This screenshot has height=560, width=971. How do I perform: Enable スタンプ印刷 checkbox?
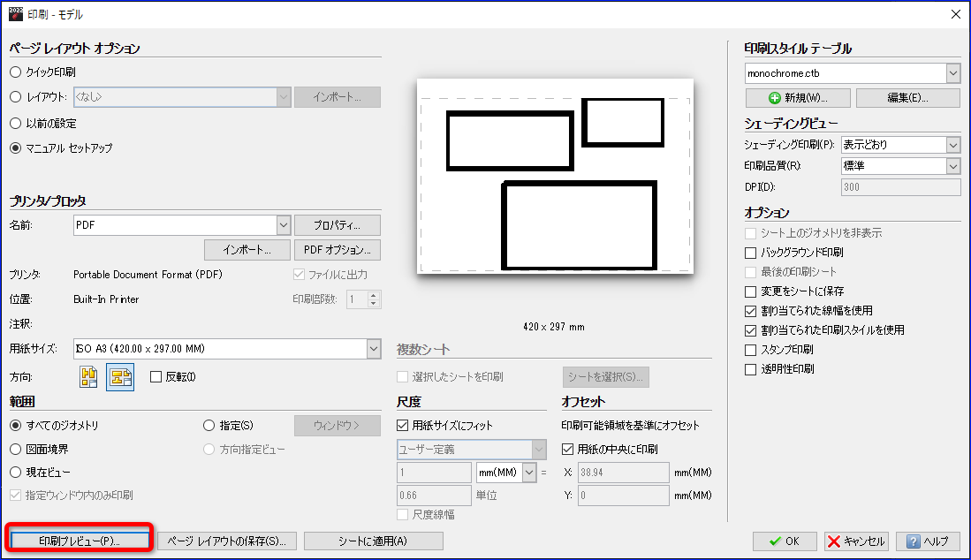pos(751,350)
